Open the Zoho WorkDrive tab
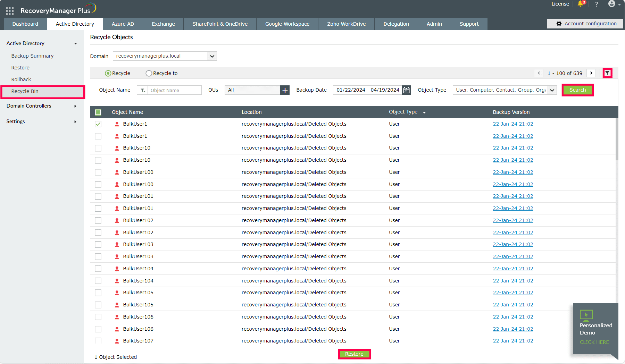The image size is (625, 364). [x=347, y=24]
